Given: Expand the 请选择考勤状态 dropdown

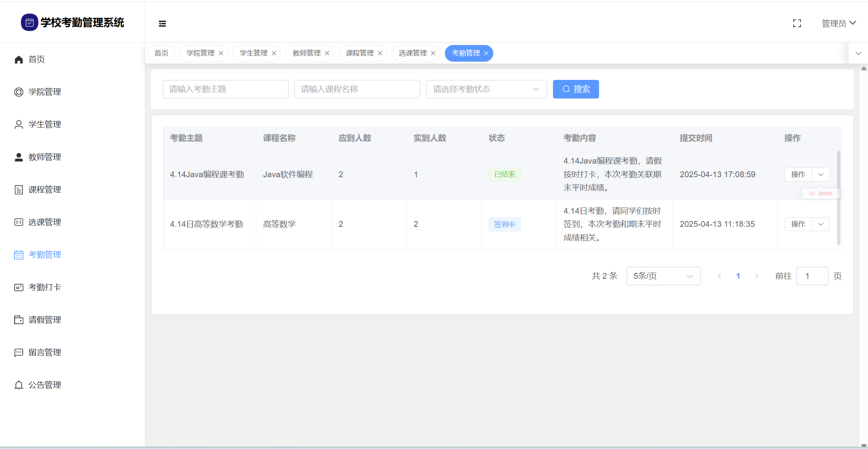Looking at the screenshot, I should tap(486, 89).
